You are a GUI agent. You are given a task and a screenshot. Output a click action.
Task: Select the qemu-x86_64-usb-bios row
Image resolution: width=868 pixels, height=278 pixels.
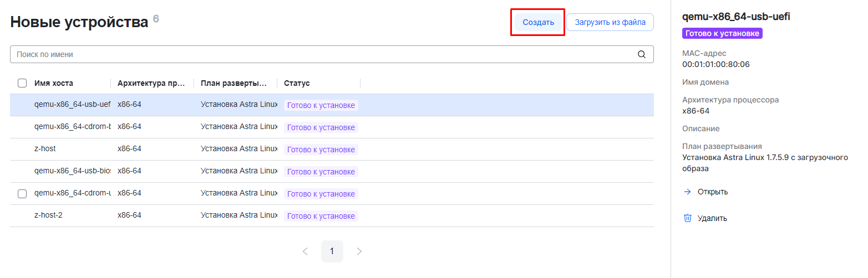[x=72, y=171]
